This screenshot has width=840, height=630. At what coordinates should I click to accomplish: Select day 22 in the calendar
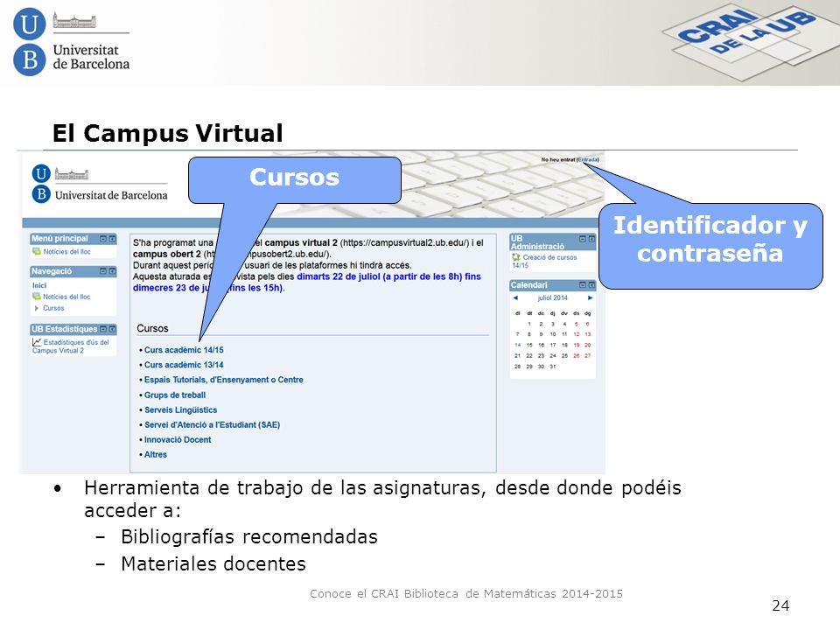click(529, 356)
